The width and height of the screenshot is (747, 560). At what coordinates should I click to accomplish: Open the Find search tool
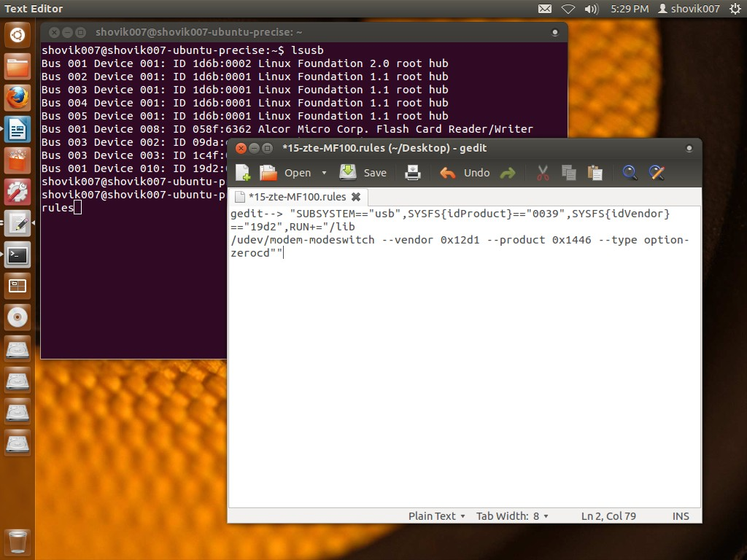point(628,173)
